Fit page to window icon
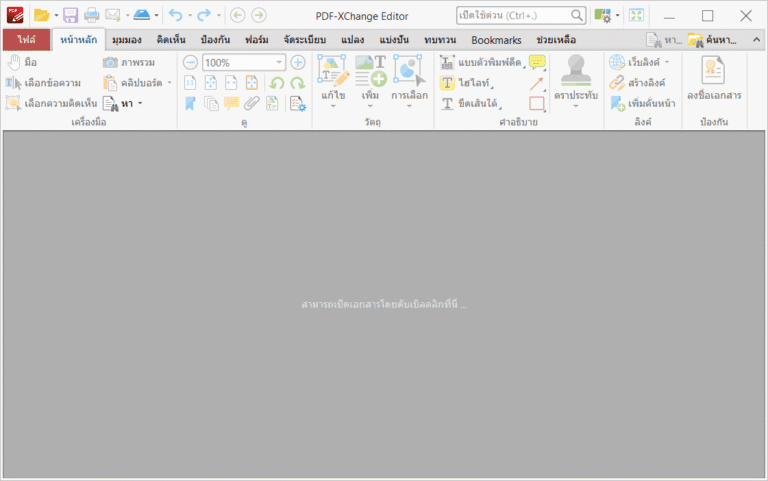This screenshot has width=768, height=481. pyautogui.click(x=211, y=83)
